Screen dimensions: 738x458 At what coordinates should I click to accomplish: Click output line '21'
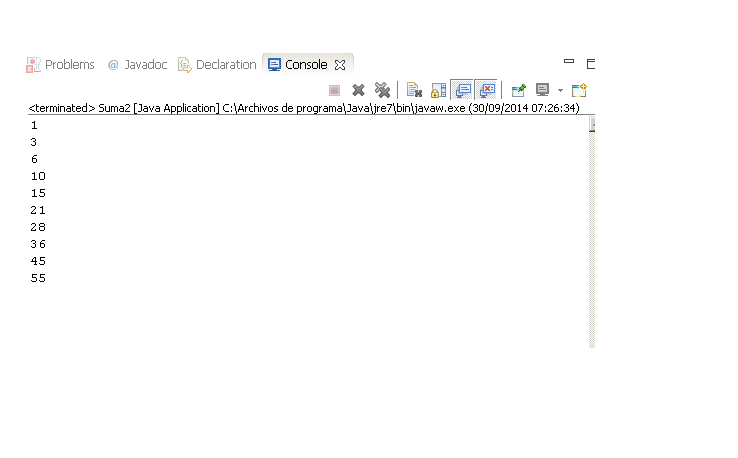[38, 210]
